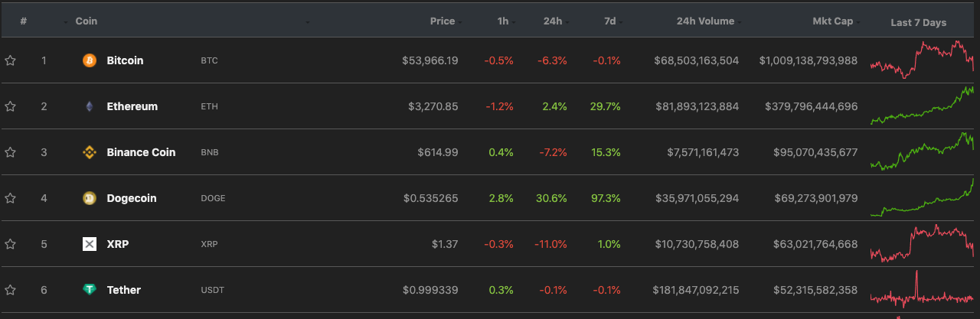Favorite Bitcoin with the star icon
This screenshot has width=980, height=319.
pos(11,60)
